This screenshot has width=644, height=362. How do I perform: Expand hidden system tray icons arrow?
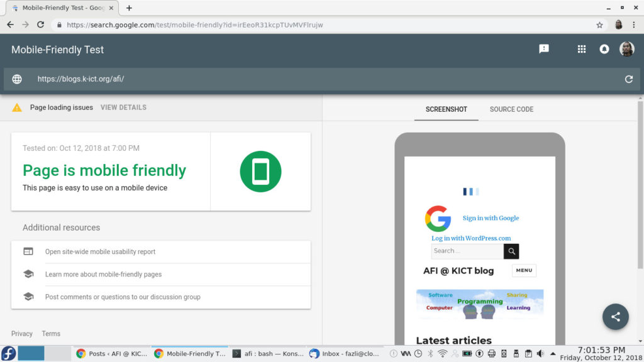click(x=553, y=353)
